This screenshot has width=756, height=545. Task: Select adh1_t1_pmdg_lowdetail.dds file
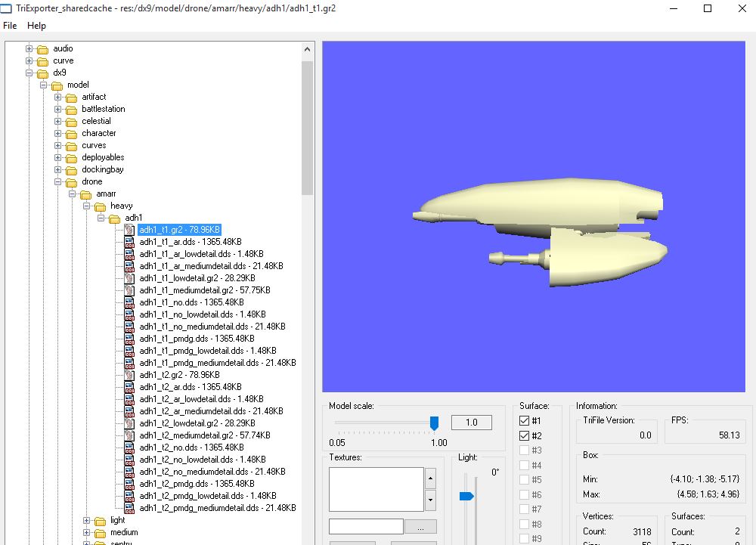coord(208,350)
